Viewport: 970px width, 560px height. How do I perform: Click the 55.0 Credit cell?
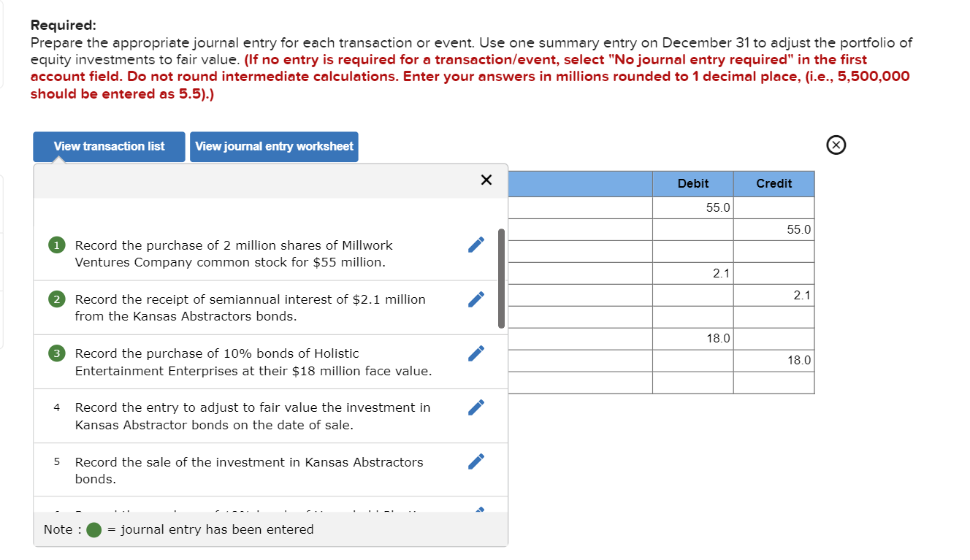[774, 229]
